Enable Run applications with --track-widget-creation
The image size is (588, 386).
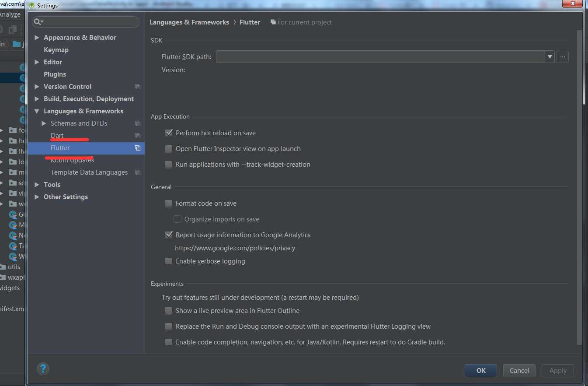click(169, 165)
